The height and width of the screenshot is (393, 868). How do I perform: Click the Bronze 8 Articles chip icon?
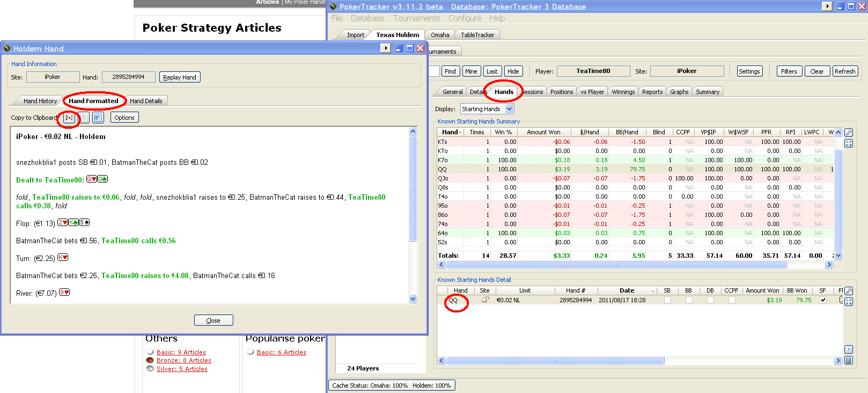tap(150, 360)
